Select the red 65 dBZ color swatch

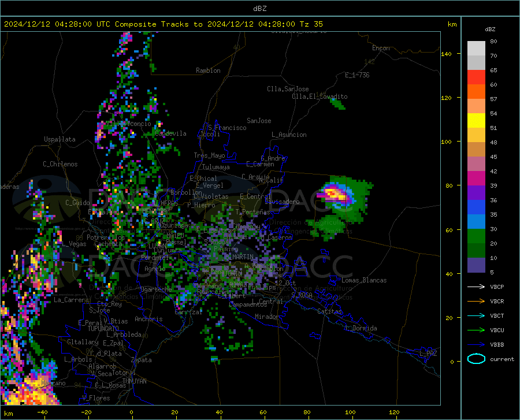(476, 77)
